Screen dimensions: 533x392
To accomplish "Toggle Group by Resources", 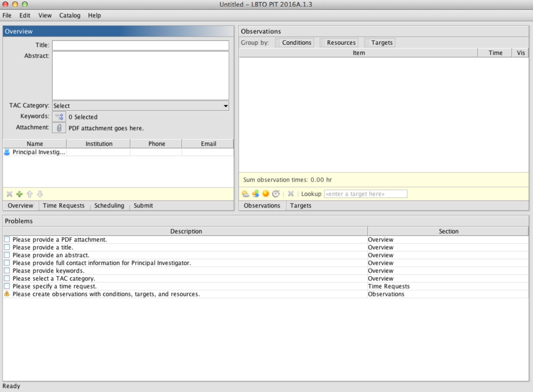I will pyautogui.click(x=339, y=42).
